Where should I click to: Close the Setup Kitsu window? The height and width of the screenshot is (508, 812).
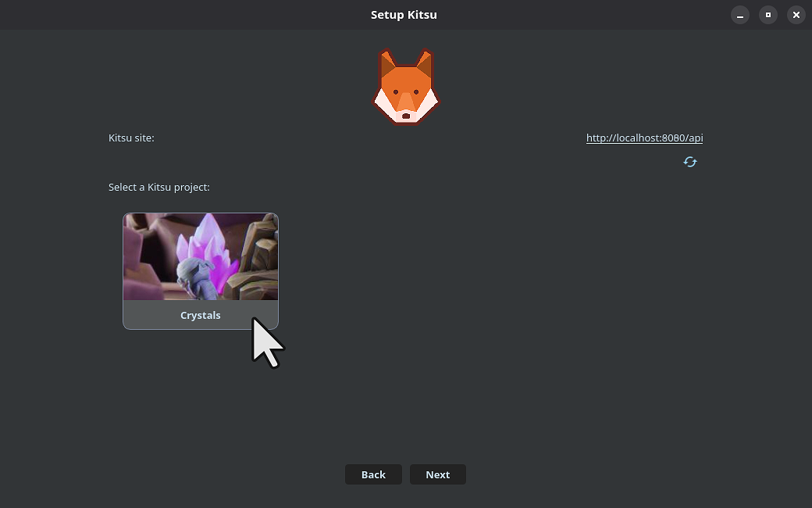(796, 15)
